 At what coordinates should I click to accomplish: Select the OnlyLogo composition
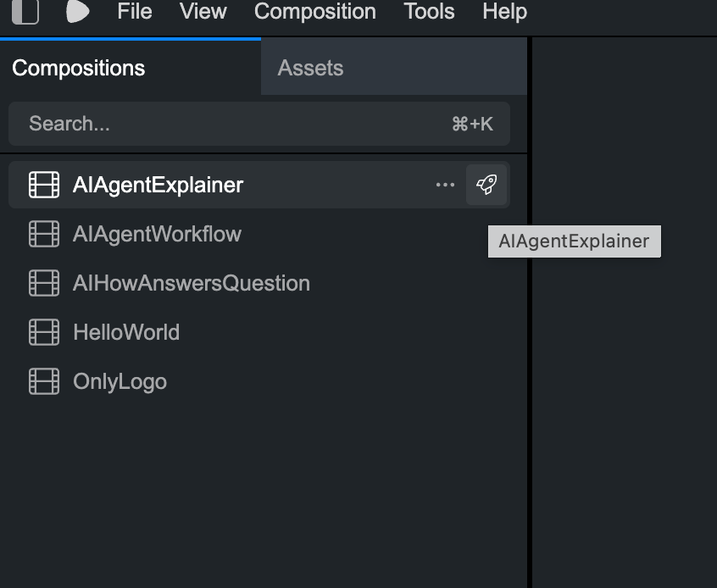click(x=259, y=381)
